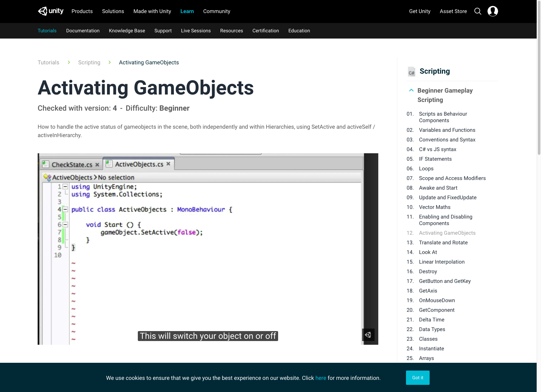
Task: Open the search magnifier icon
Action: click(x=478, y=11)
